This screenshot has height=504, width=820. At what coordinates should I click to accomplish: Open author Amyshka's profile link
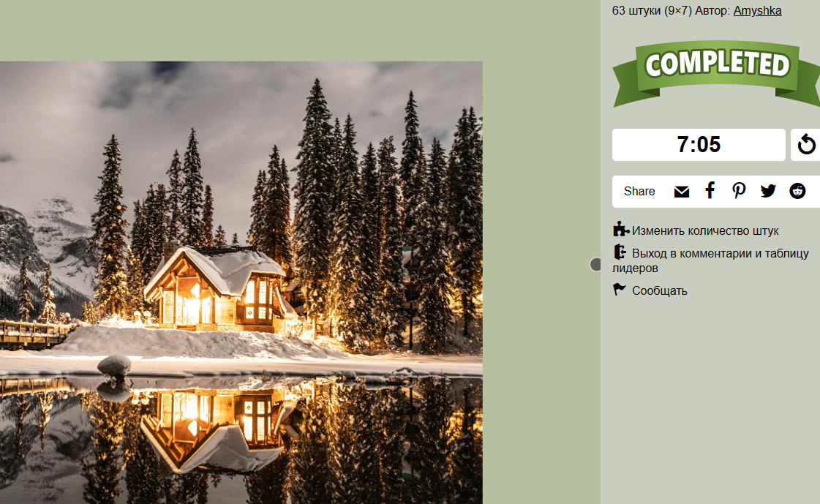pos(757,10)
